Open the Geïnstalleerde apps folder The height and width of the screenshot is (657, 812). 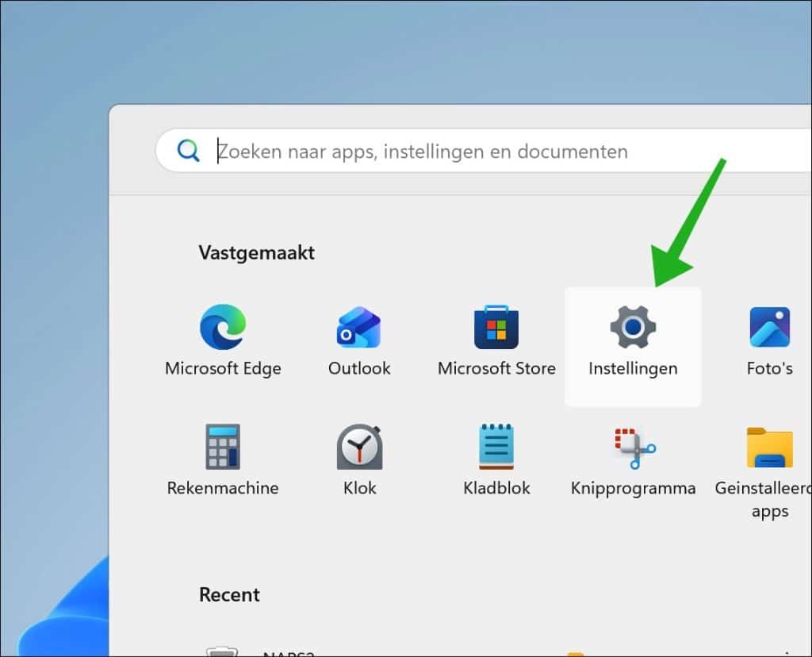coord(765,471)
